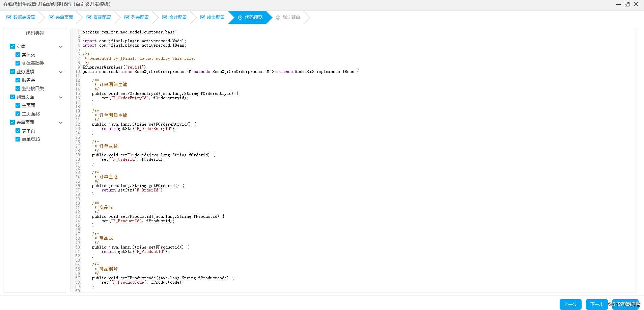Image resolution: width=644 pixels, height=310 pixels.
Task: Uncheck the 实体 category checkbox
Action: [x=12, y=46]
